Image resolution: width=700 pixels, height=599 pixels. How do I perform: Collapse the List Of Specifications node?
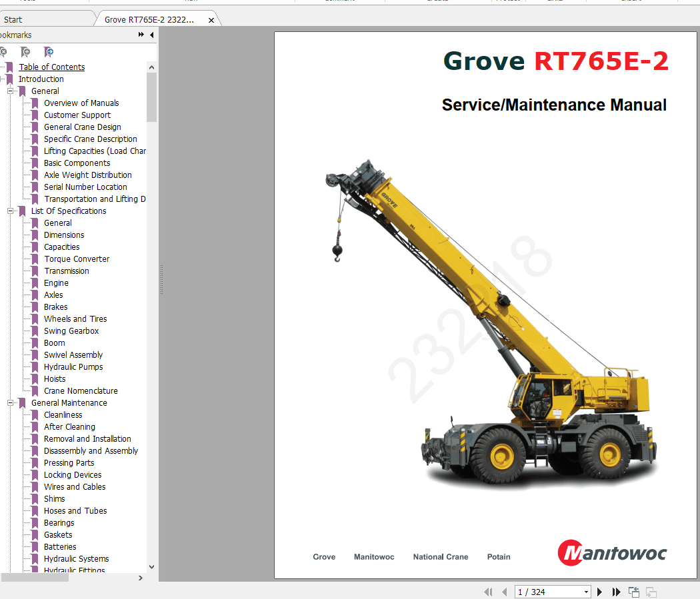coord(9,211)
